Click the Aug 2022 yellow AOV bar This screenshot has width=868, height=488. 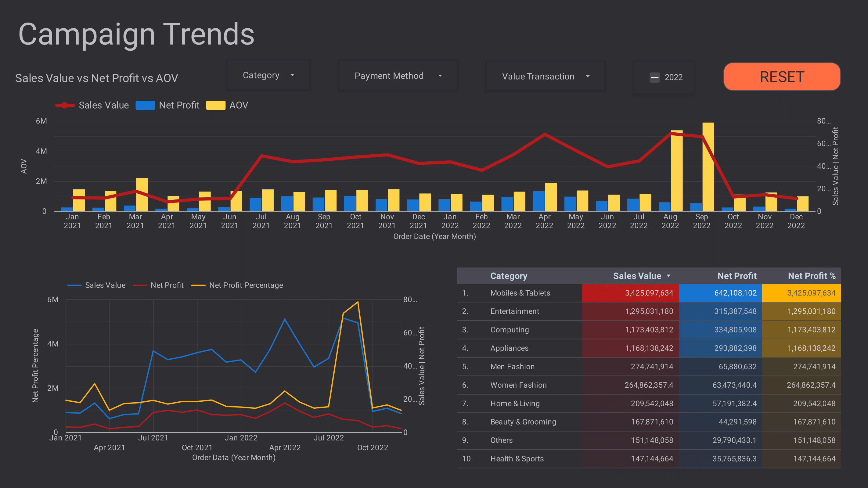677,175
